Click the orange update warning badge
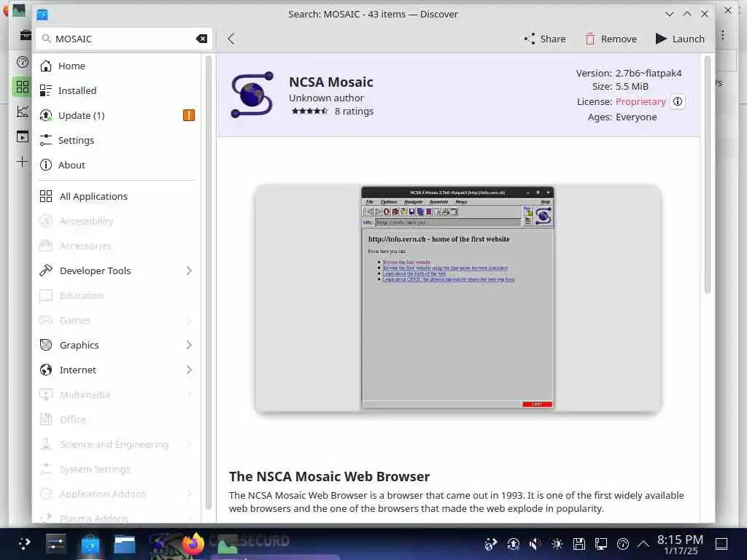 pos(189,115)
